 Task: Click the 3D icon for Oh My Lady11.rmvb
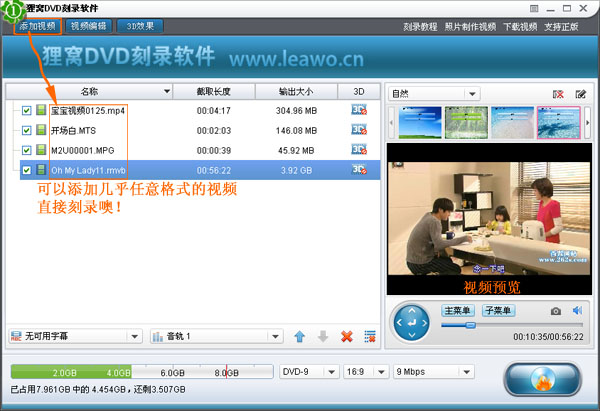coord(359,170)
